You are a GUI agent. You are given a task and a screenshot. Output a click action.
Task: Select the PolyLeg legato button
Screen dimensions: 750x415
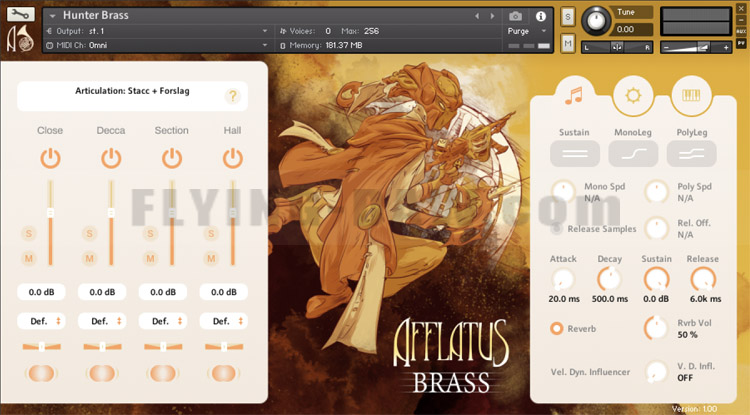pos(692,153)
